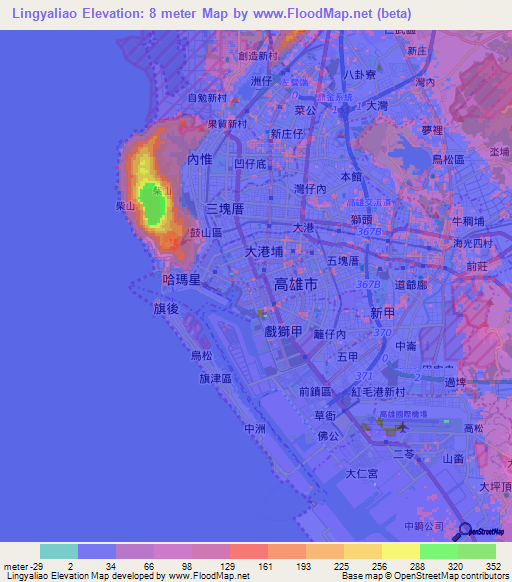Click the 果貿新村 map label
The width and height of the screenshot is (512, 582).
pos(227,124)
